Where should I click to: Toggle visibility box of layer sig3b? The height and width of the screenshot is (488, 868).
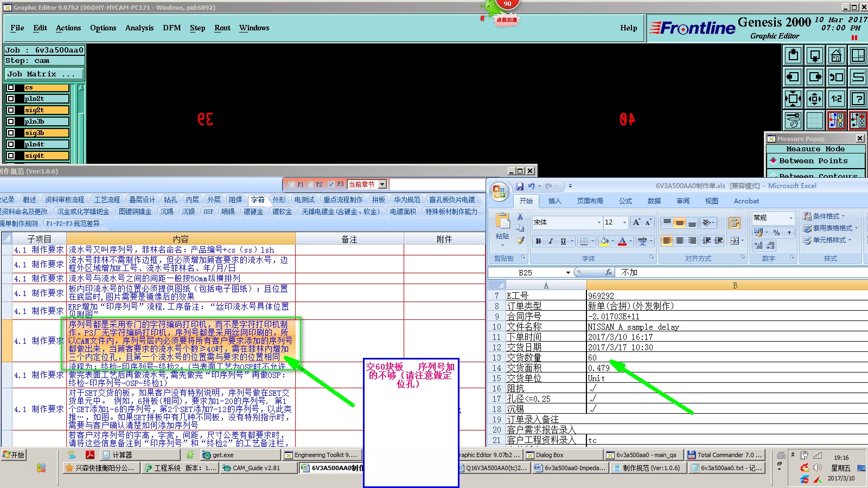(11, 133)
